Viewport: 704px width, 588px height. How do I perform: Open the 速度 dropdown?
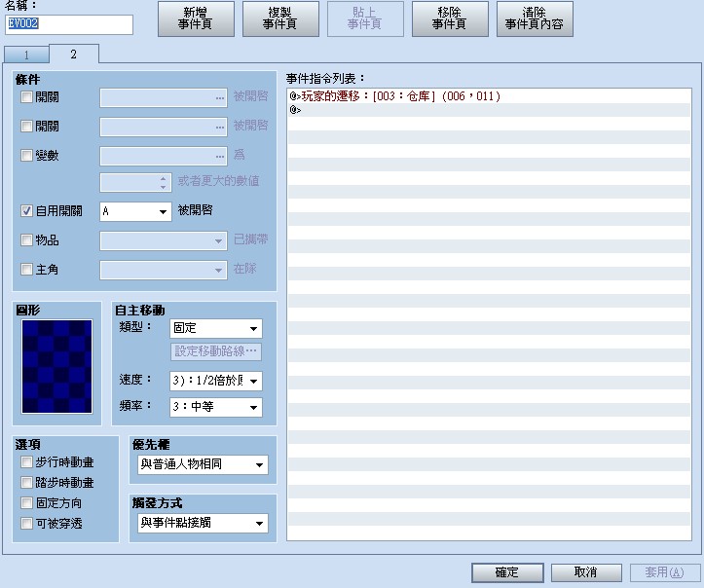[216, 381]
